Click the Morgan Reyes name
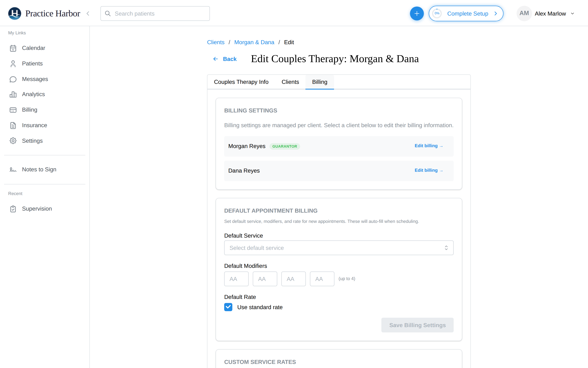 (247, 146)
